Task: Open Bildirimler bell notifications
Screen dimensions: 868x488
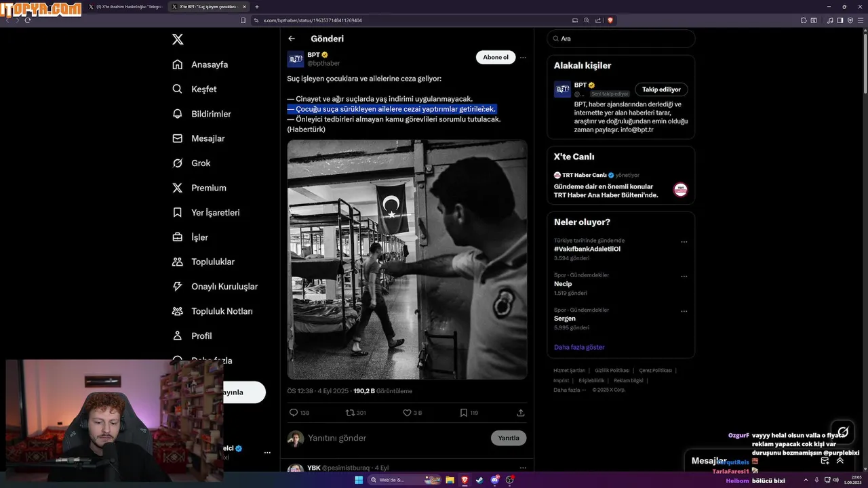Action: point(178,114)
